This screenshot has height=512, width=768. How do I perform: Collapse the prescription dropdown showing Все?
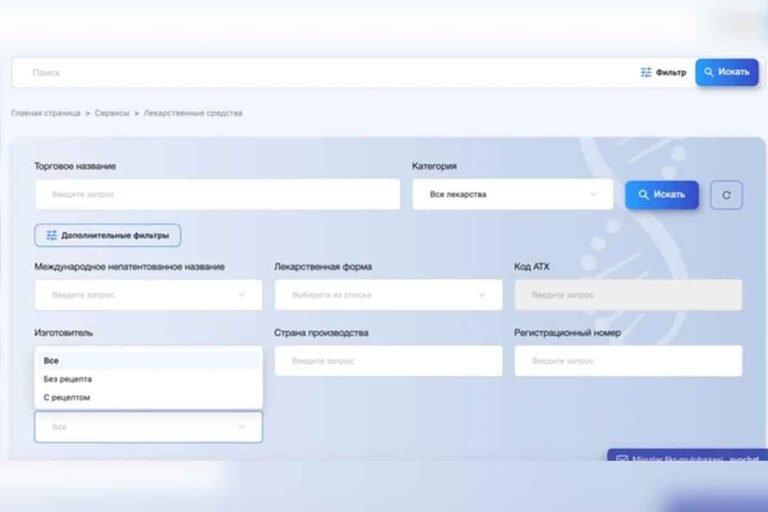241,427
